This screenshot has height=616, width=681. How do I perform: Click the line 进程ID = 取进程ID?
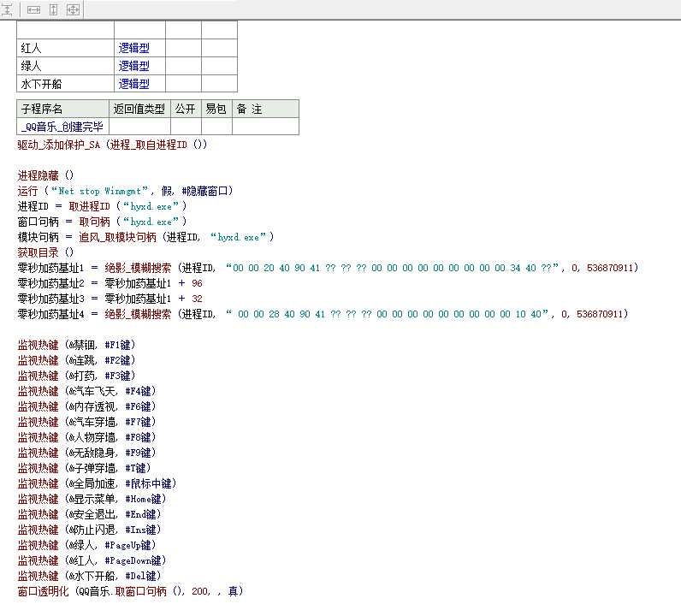tap(102, 206)
